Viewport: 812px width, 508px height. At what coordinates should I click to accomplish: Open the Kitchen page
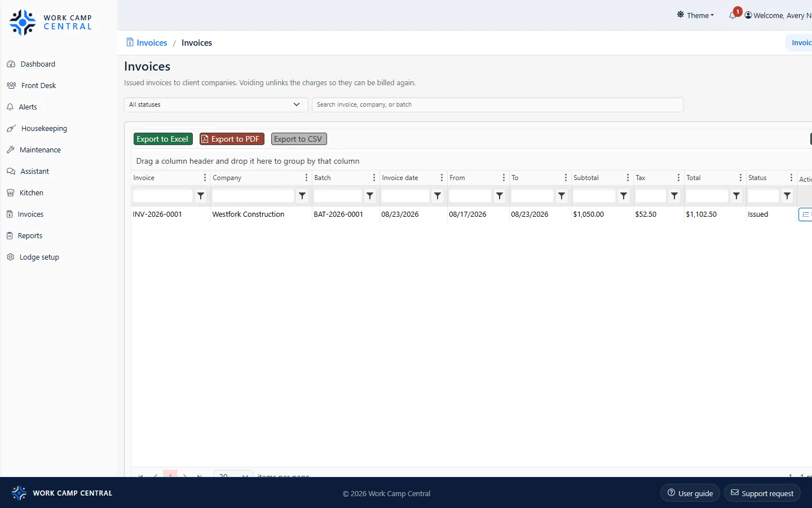click(25, 193)
